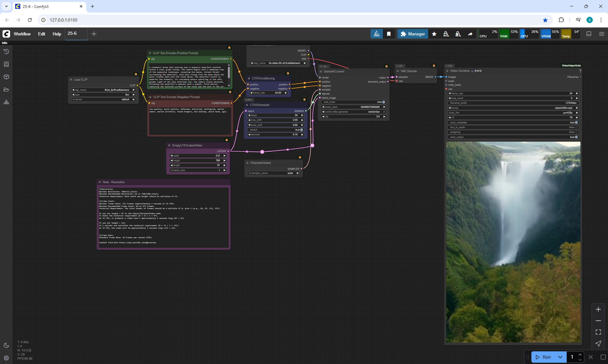Screen dimensions: 608x364
Task: Click the bookmark icon in top toolbar
Action: pyautogui.click(x=389, y=34)
